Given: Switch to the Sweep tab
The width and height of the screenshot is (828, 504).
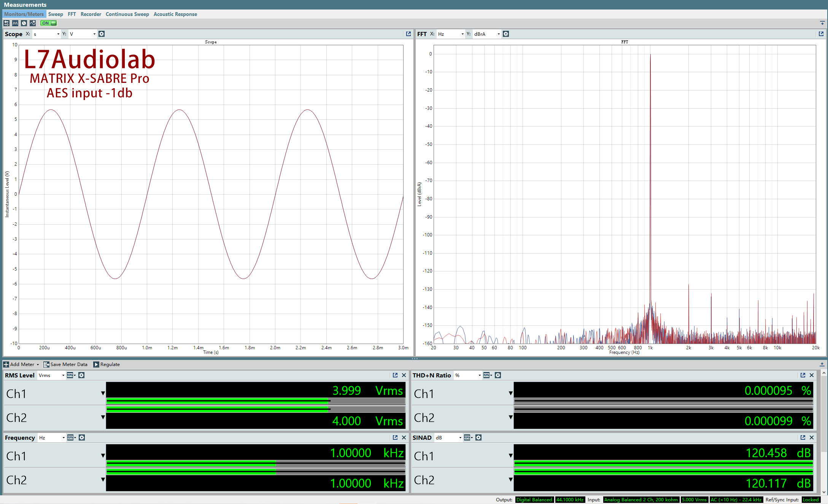Looking at the screenshot, I should click(x=56, y=14).
